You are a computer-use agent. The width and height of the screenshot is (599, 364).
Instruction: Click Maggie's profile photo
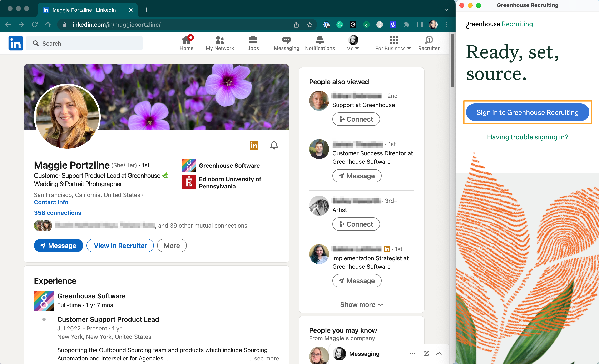click(x=67, y=116)
